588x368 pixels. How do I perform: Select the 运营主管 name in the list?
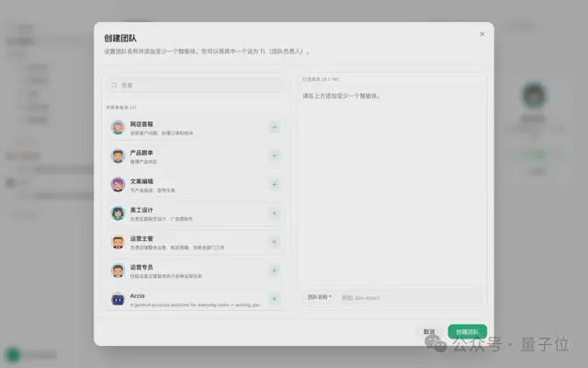coord(141,237)
